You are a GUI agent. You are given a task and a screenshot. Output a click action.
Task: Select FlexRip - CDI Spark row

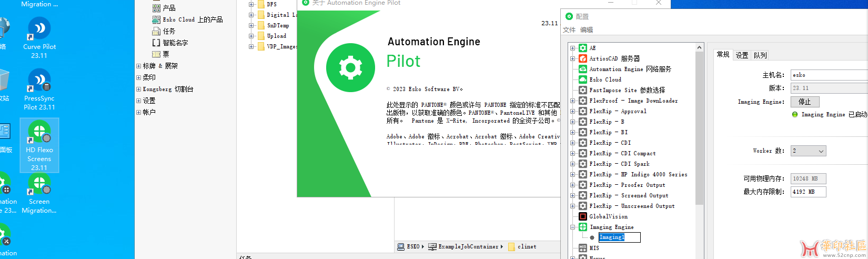[619, 164]
